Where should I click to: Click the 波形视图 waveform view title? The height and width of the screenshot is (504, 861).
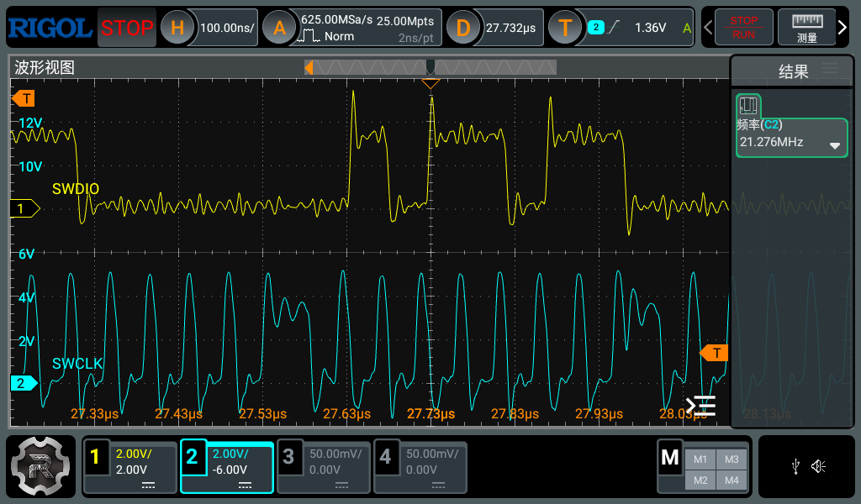point(45,67)
